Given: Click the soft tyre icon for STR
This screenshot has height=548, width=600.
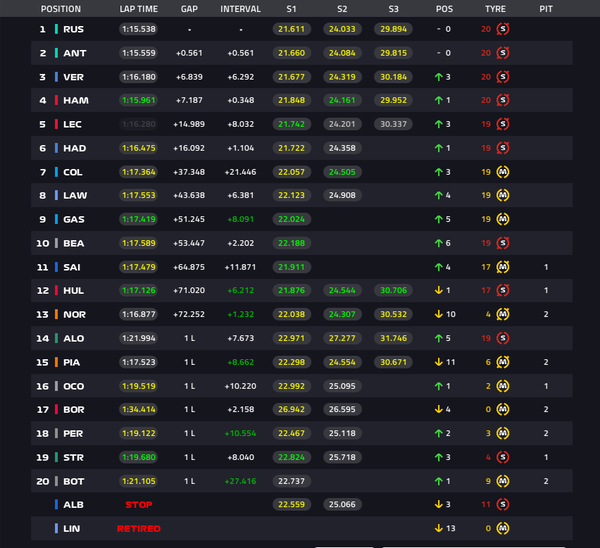Looking at the screenshot, I should coord(503,457).
